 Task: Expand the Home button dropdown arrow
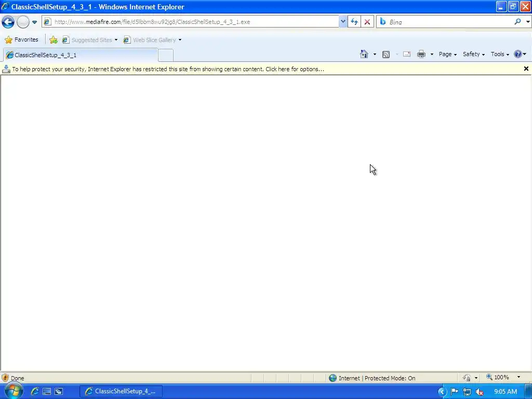(x=375, y=54)
